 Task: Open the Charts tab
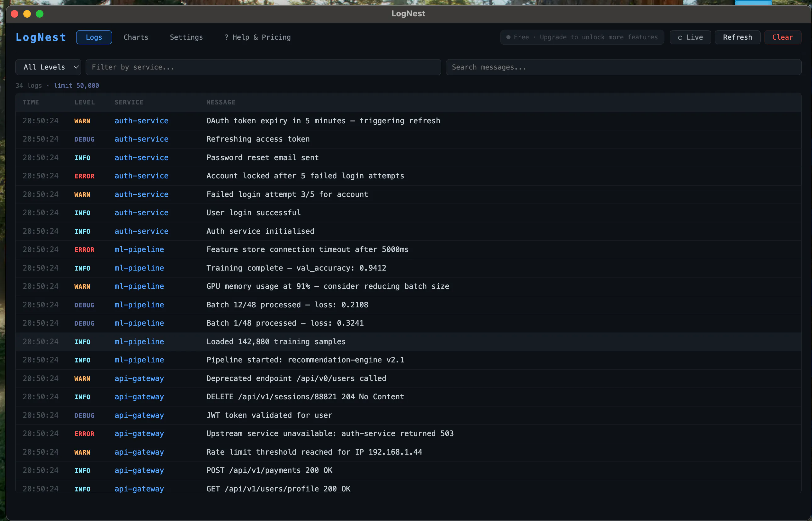point(136,37)
